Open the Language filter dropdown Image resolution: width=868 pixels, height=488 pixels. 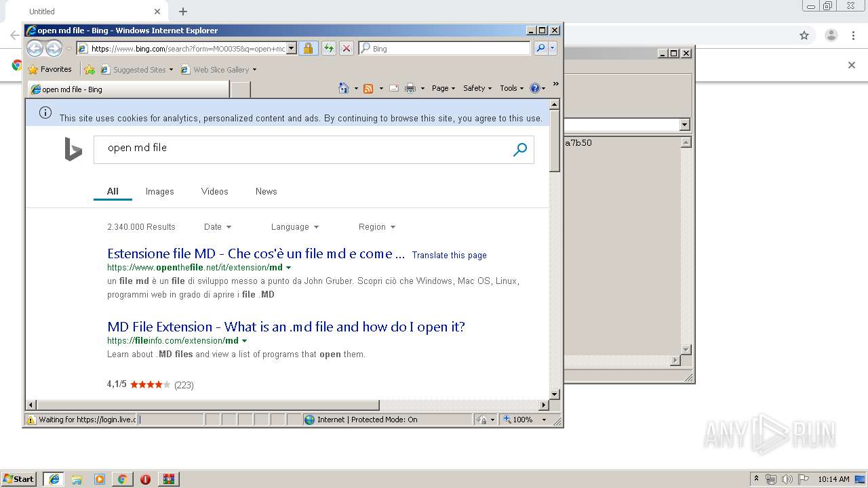[x=294, y=227]
